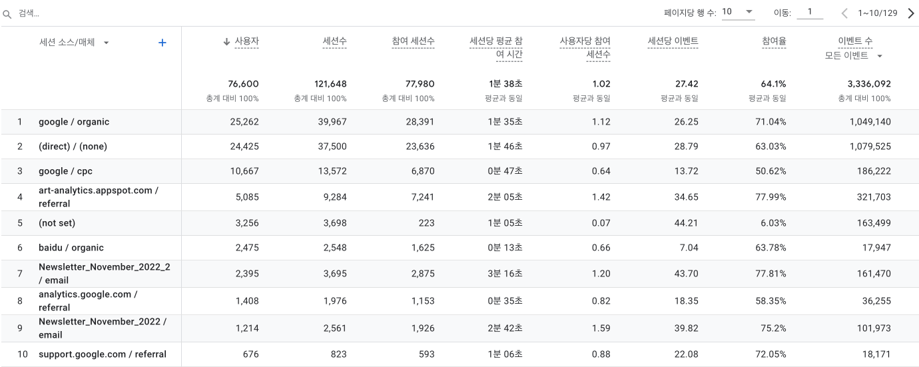
Task: Go to next page with the right arrow
Action: pyautogui.click(x=911, y=13)
